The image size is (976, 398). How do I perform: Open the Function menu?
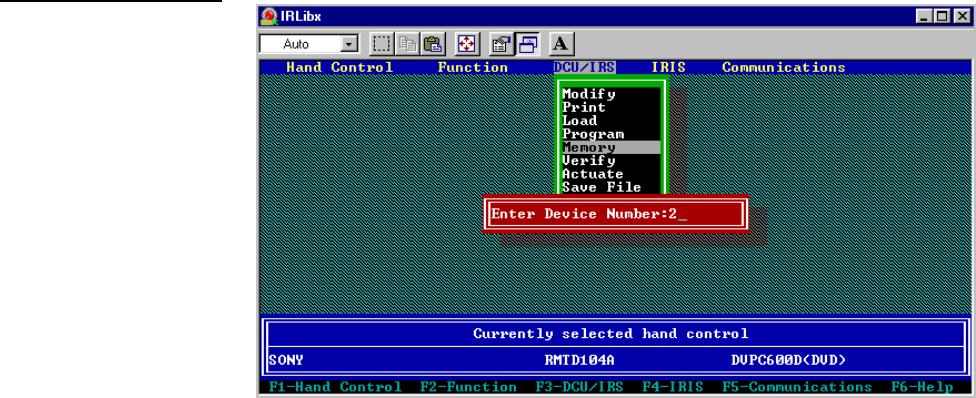click(x=472, y=67)
